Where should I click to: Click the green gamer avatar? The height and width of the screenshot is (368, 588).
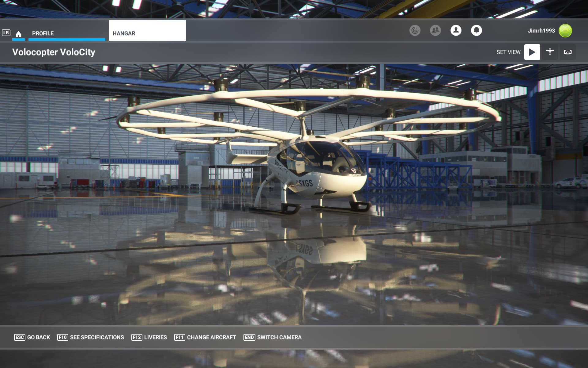565,31
